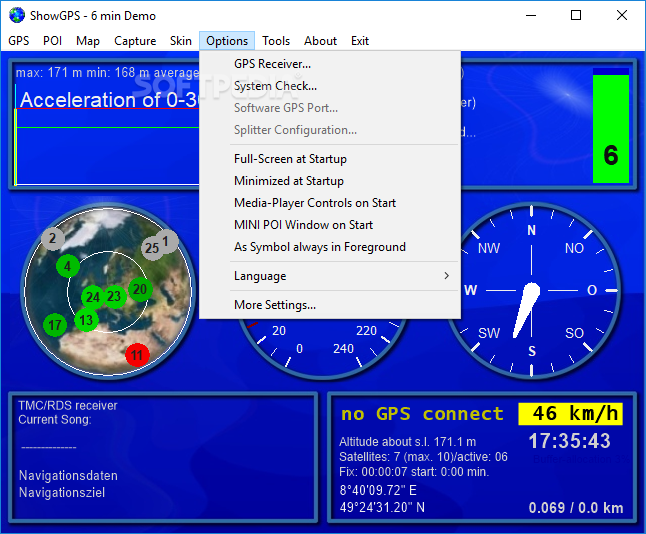This screenshot has height=534, width=646.
Task: Click the Navigationsdaten text
Action: pos(68,475)
